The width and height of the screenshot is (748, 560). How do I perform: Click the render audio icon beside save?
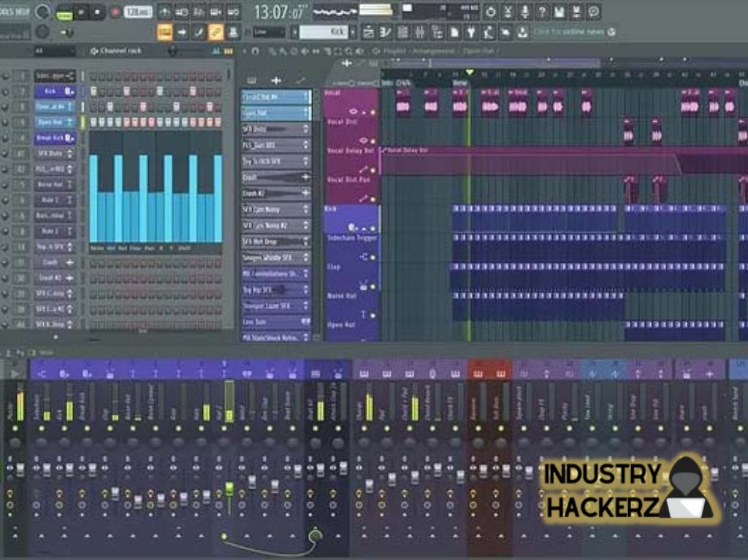coord(576,12)
